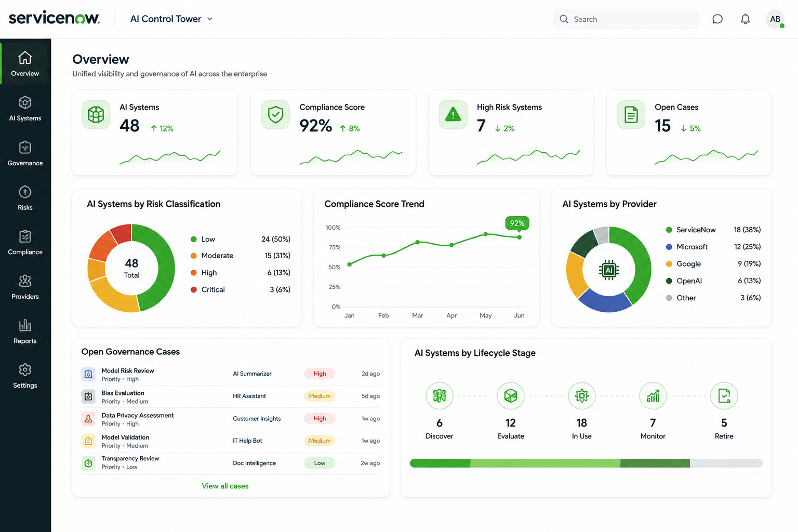
Task: Open the Risks sidebar section
Action: 25,198
